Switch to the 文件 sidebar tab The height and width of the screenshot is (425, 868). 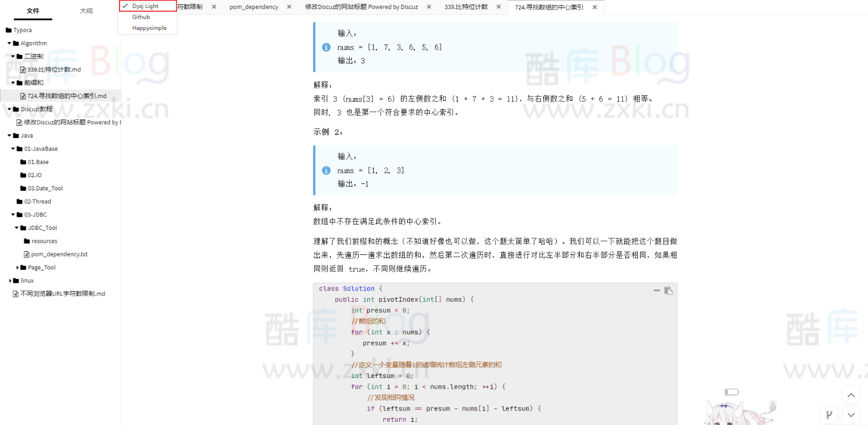click(x=33, y=11)
